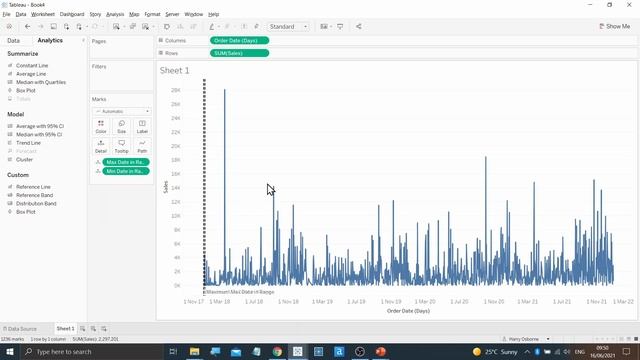Open the Automatic mark type dropdown
The height and width of the screenshot is (360, 640).
(122, 111)
